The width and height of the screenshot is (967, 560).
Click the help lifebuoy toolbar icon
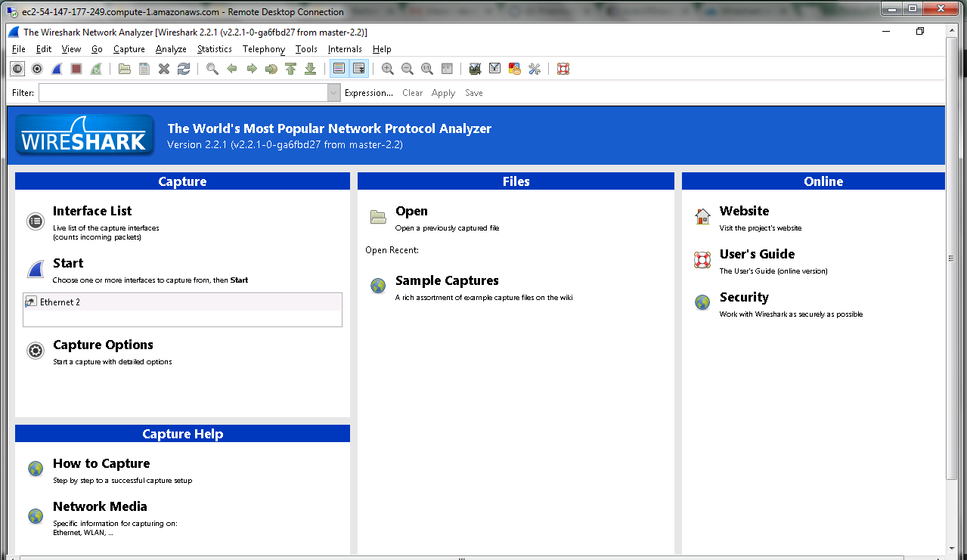pos(563,69)
